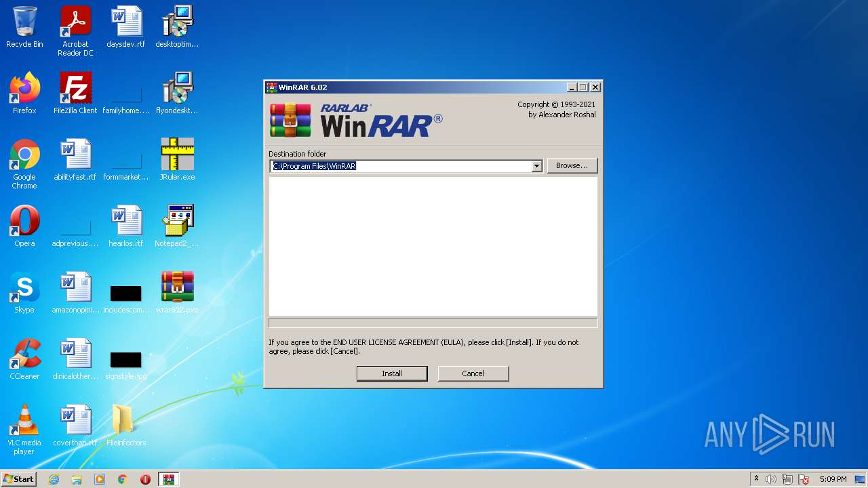Minimize the WinRAR 6.02 setup window

[x=572, y=87]
